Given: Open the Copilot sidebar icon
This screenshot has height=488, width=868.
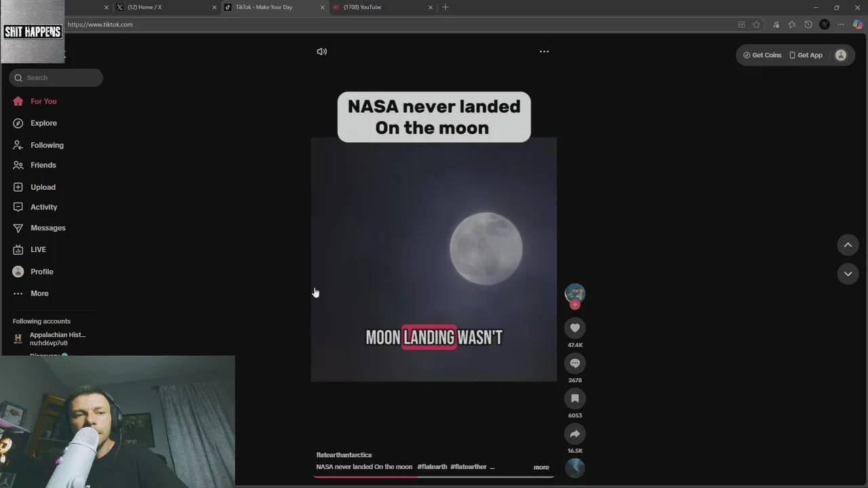Looking at the screenshot, I should point(858,24).
